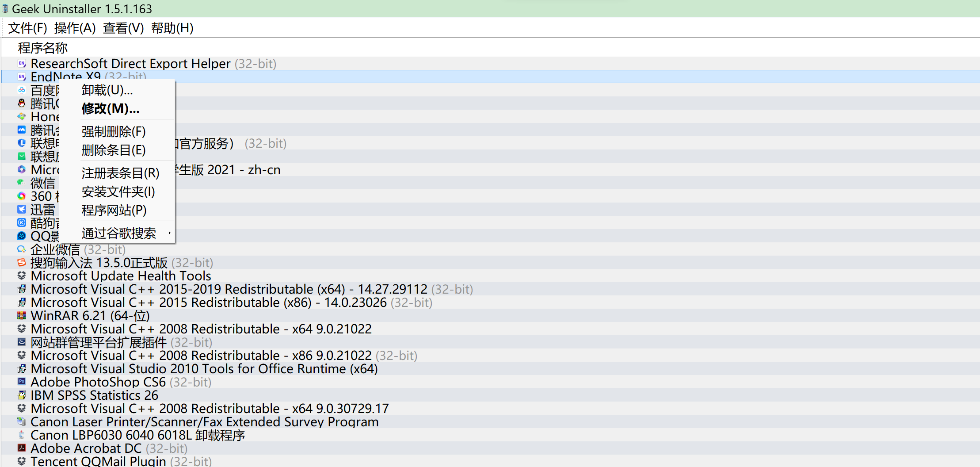The image size is (980, 467).
Task: Open the 文件(F) menu
Action: pyautogui.click(x=27, y=28)
